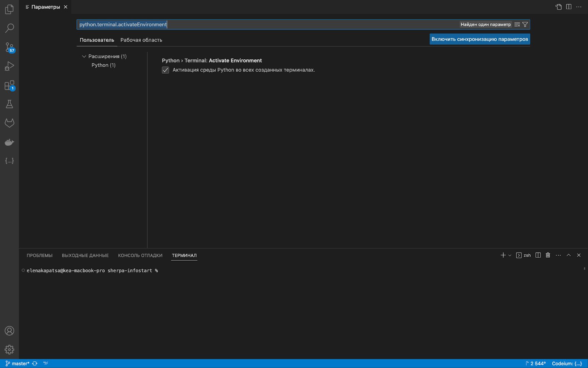Close the Параметры editor tab
The height and width of the screenshot is (368, 588).
coord(65,7)
